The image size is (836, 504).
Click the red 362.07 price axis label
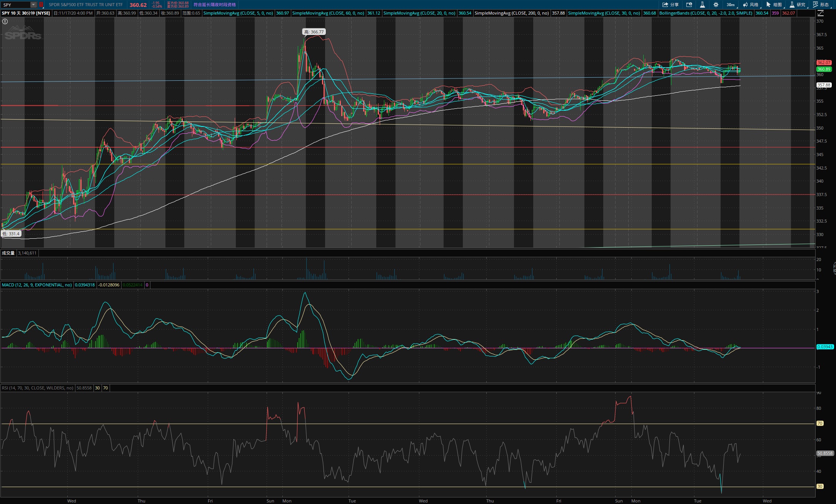pos(824,62)
